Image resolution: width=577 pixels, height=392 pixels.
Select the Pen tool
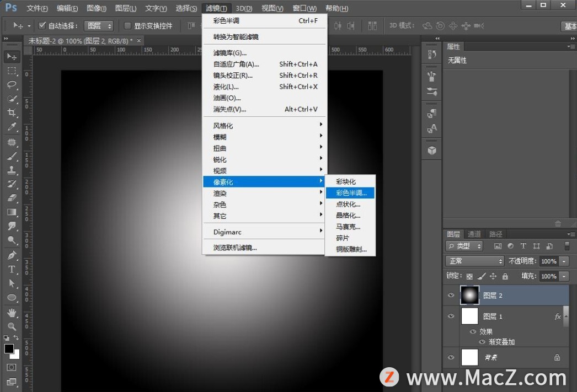coord(12,255)
